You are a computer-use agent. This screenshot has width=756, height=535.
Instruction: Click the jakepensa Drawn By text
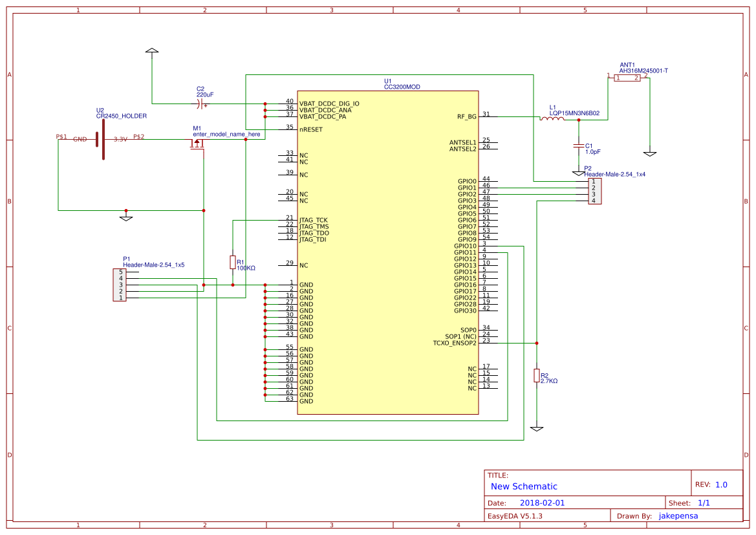tap(677, 515)
